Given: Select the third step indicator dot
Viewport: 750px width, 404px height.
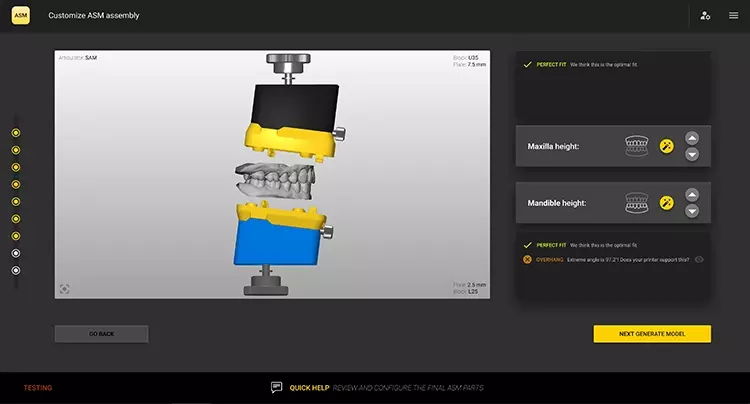Looking at the screenshot, I should coord(16,167).
